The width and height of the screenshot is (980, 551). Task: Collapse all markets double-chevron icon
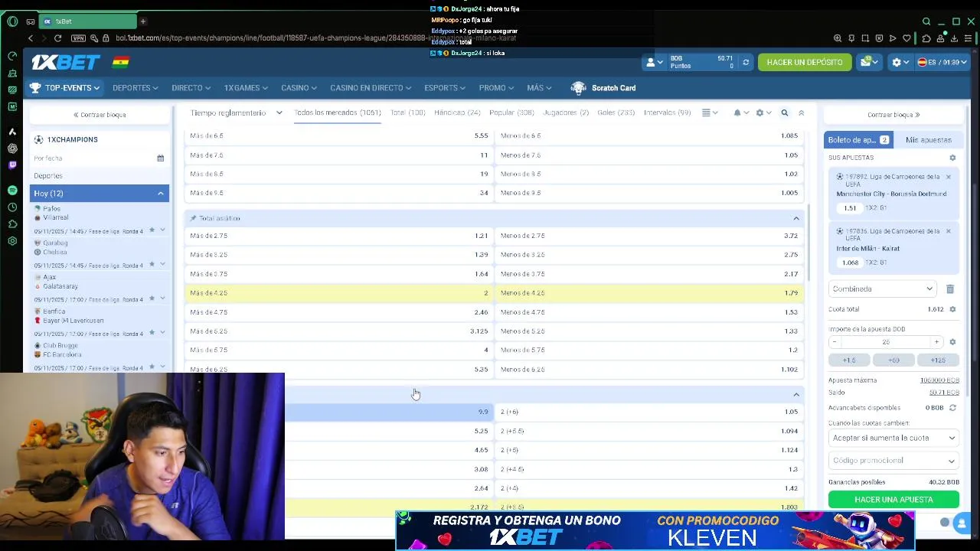[801, 112]
